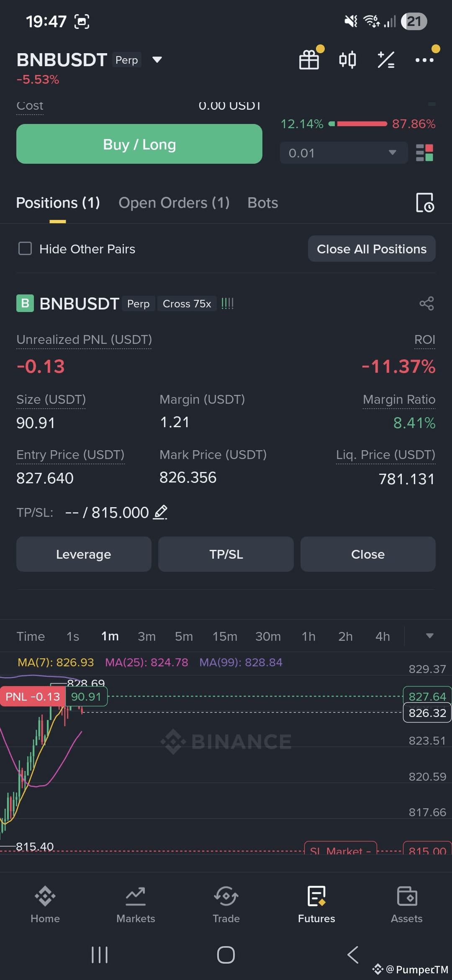Select the Positions (1) tab
Screen dimensions: 452x980
(x=58, y=203)
